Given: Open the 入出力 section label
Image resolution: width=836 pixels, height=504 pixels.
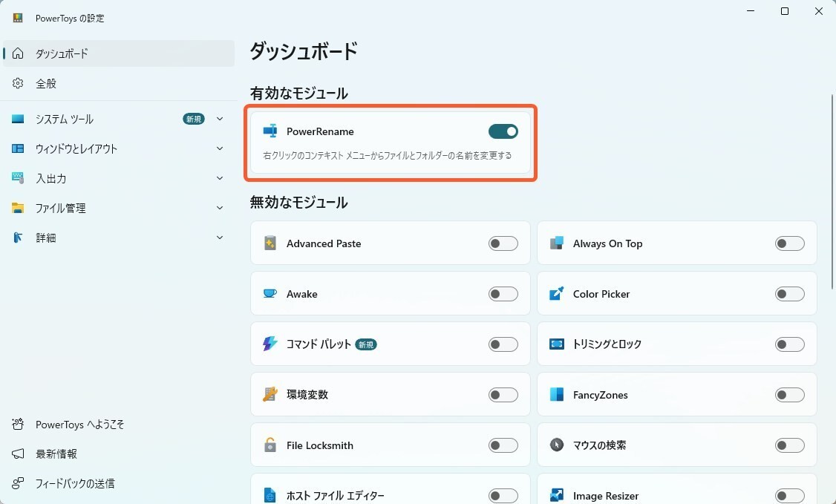Looking at the screenshot, I should [x=51, y=178].
